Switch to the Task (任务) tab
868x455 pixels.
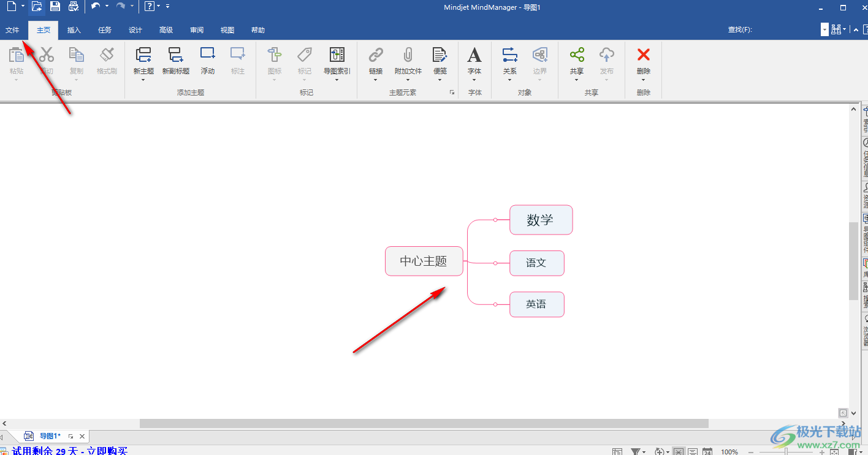tap(105, 30)
